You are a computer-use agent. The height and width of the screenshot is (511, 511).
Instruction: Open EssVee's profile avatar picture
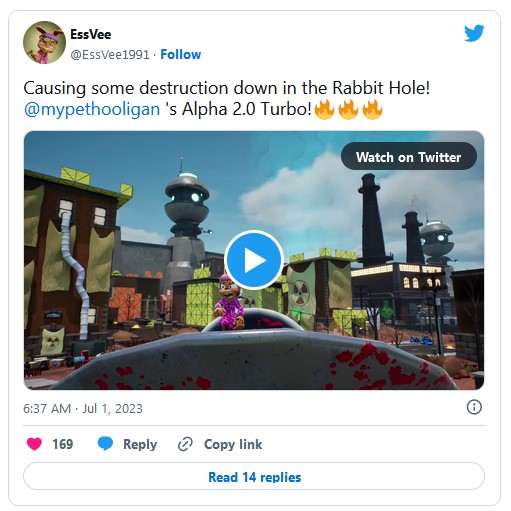[44, 42]
